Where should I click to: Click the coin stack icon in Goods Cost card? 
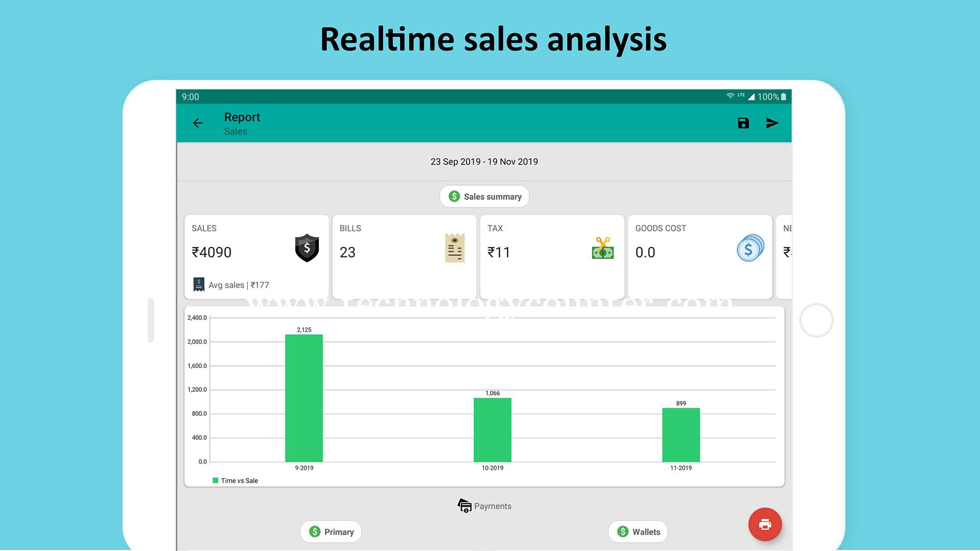point(750,248)
